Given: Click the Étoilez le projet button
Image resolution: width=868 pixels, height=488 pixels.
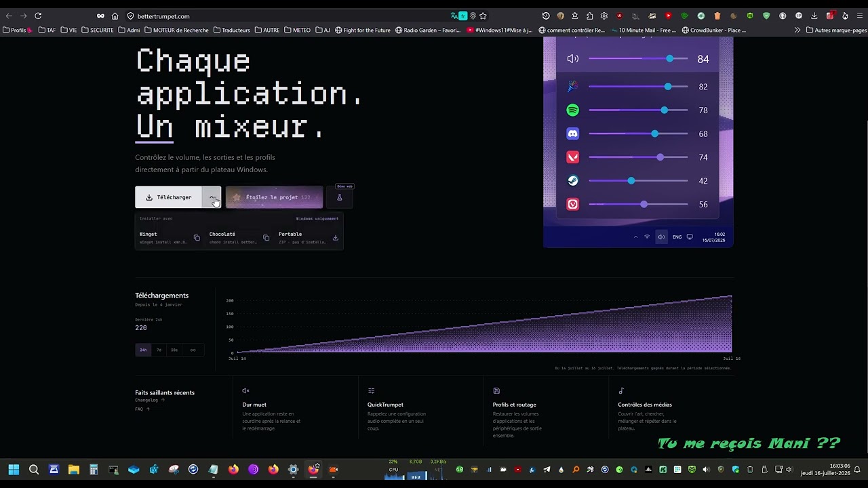Looking at the screenshot, I should (274, 197).
